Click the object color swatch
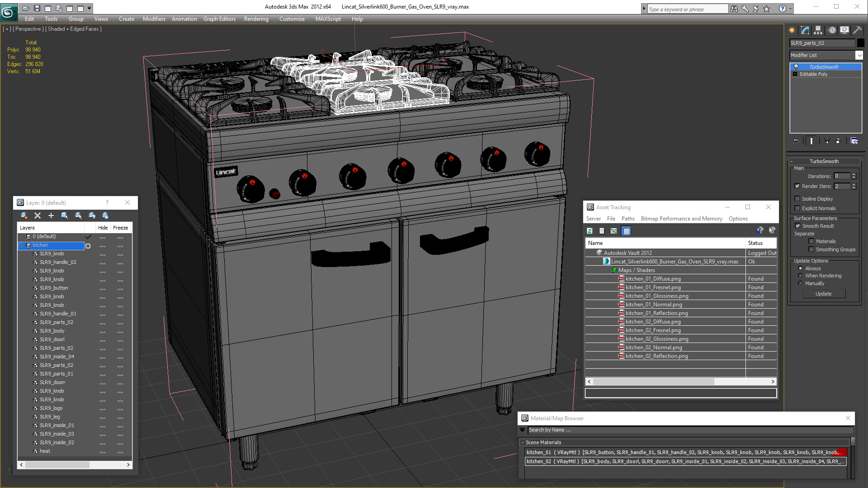868x488 pixels. click(x=861, y=43)
